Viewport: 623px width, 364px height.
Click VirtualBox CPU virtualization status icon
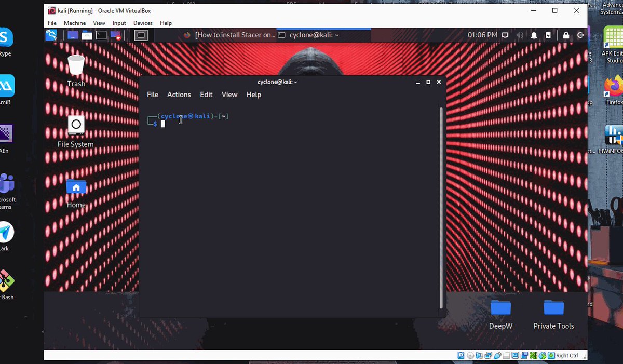(533, 355)
